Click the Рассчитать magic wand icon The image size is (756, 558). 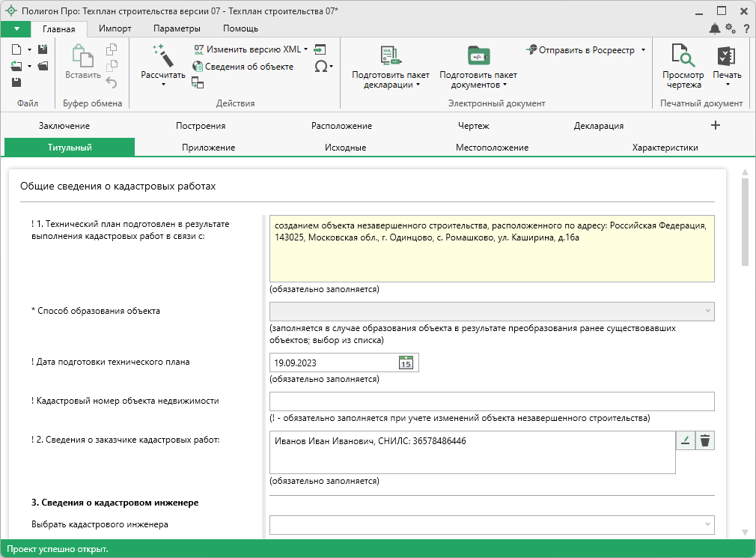(162, 55)
